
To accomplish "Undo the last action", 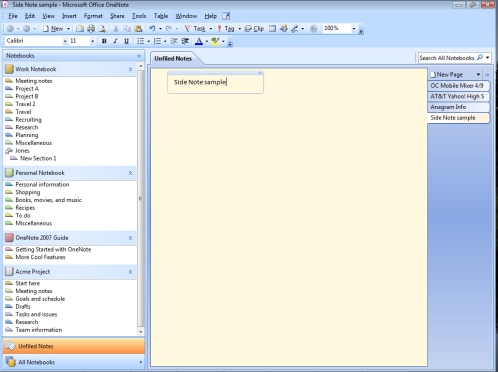I will pyautogui.click(x=152, y=29).
